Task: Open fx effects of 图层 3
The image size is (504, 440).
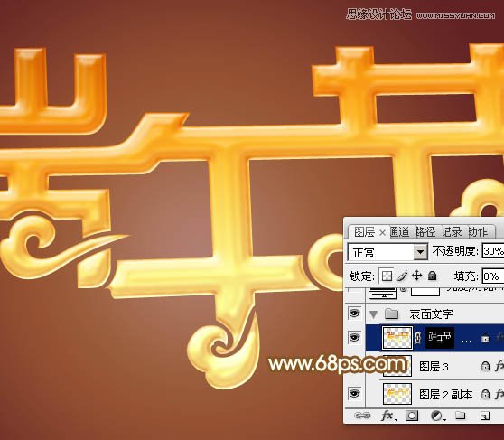Action: point(499,366)
